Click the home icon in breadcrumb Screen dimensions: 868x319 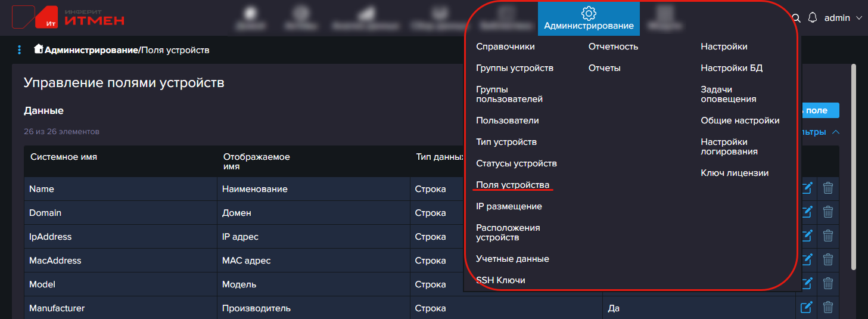pyautogui.click(x=39, y=49)
